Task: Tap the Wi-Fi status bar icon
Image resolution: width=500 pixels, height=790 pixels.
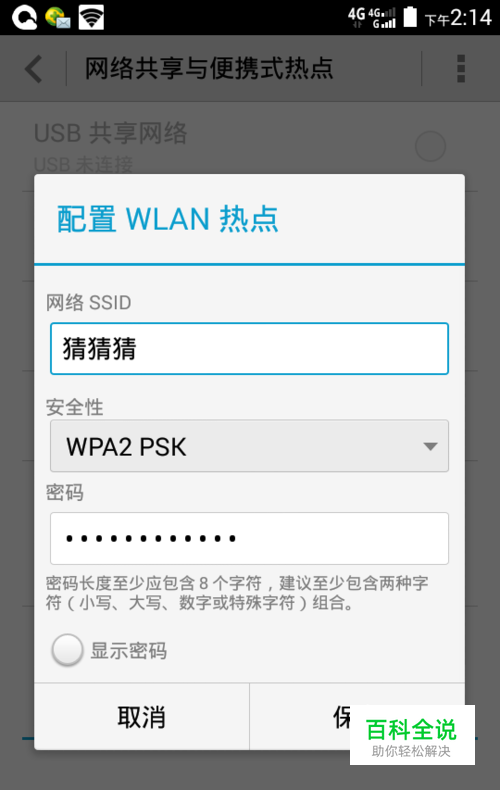Action: [x=91, y=18]
